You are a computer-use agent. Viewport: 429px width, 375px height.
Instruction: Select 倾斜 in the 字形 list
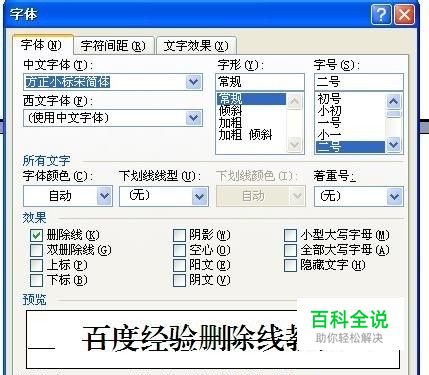click(251, 110)
